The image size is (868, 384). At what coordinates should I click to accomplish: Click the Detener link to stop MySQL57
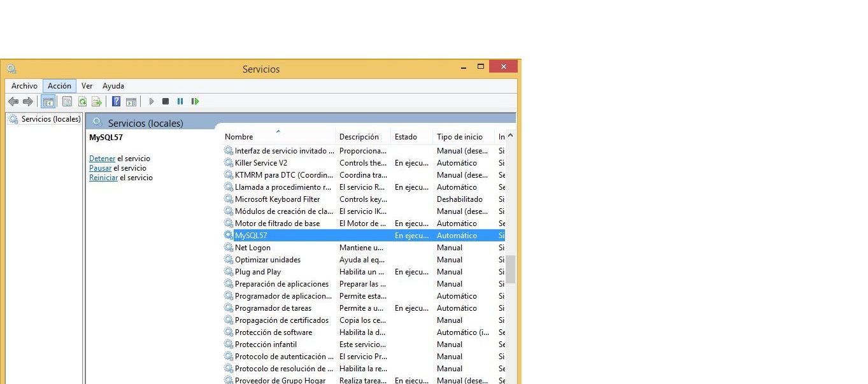pos(102,159)
